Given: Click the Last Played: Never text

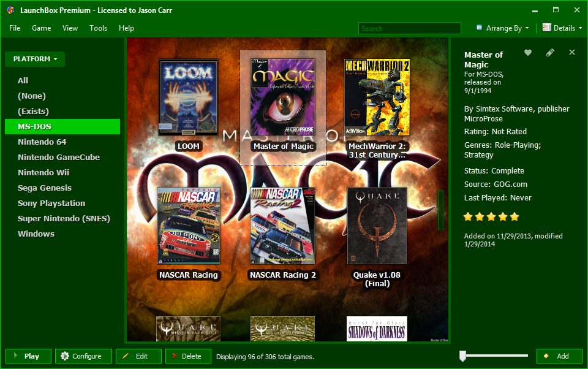Looking at the screenshot, I should [x=497, y=198].
